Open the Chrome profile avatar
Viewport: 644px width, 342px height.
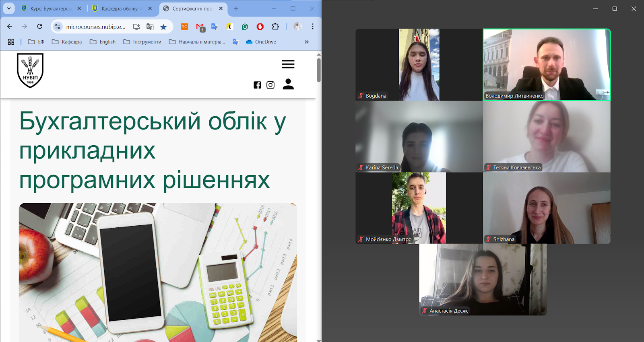tap(297, 27)
